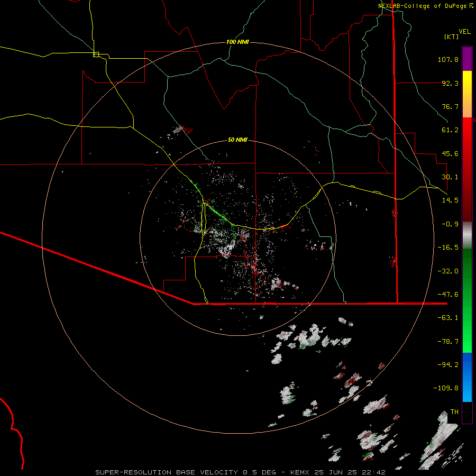Click the -0.9 legend value
This screenshot has width=476, height=476.
pyautogui.click(x=450, y=224)
